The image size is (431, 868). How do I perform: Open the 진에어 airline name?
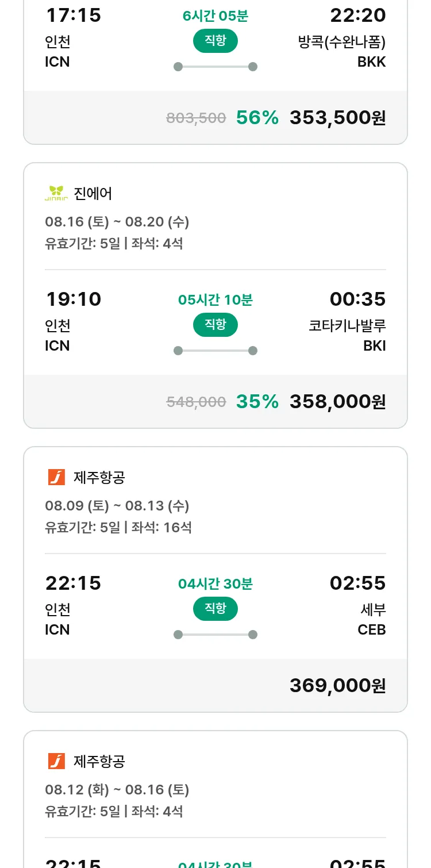click(93, 193)
